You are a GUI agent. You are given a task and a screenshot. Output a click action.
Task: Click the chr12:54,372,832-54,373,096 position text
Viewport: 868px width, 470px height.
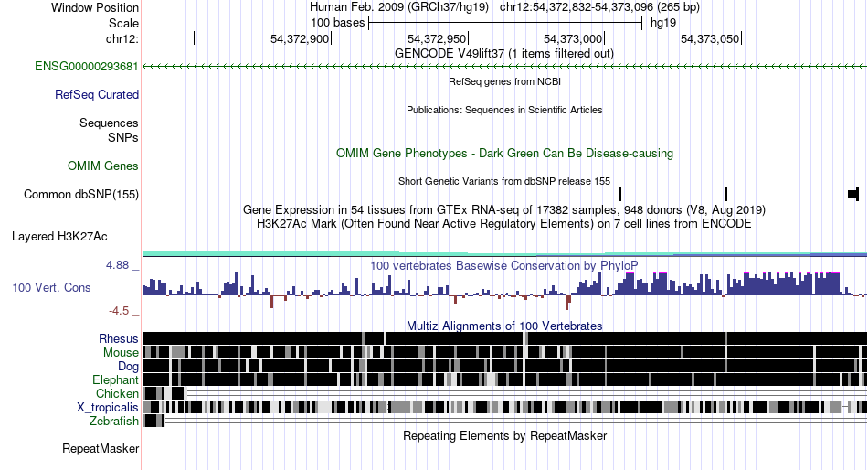[x=599, y=7]
